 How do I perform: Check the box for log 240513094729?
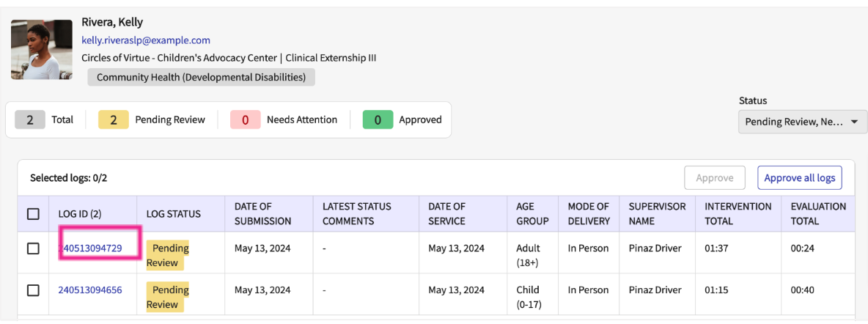pyautogui.click(x=33, y=248)
